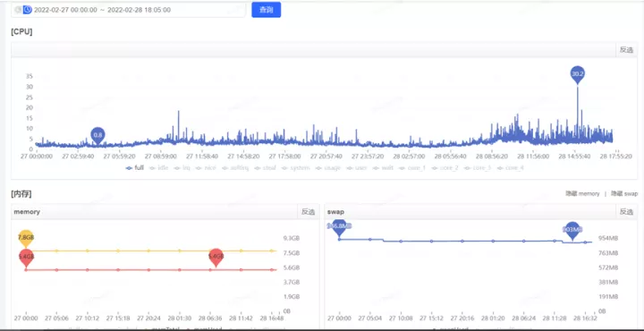
Task: Click the blue clock icon in date field
Action: pos(27,10)
